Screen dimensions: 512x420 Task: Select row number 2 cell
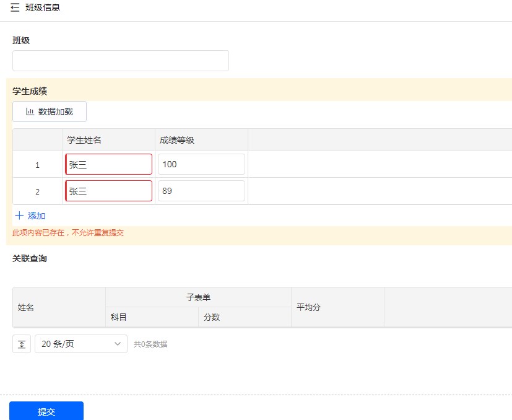click(x=37, y=191)
